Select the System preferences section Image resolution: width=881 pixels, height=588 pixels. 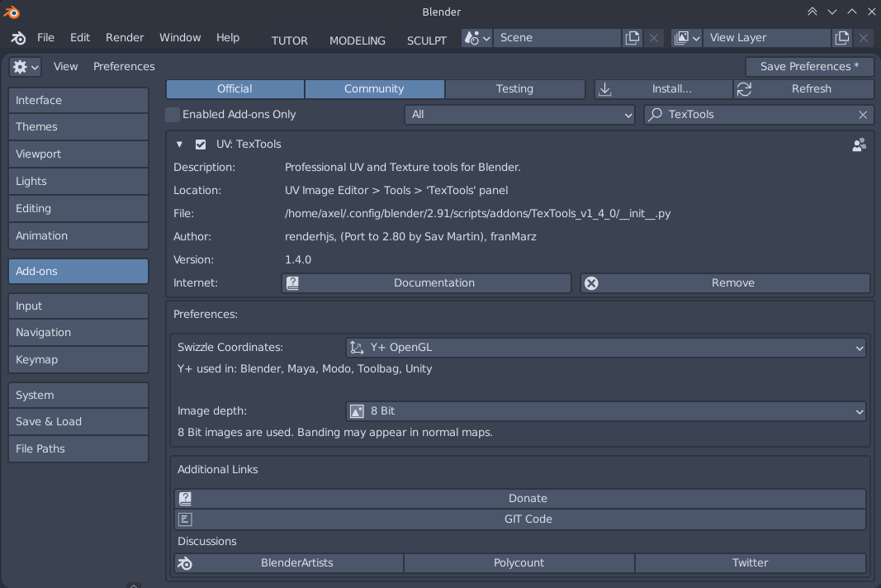coord(78,396)
